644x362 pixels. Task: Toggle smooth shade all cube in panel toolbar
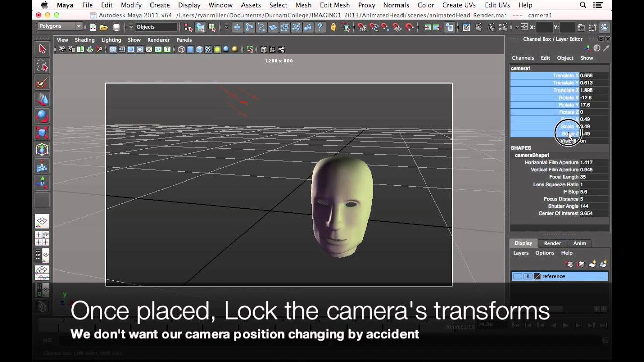(x=190, y=49)
